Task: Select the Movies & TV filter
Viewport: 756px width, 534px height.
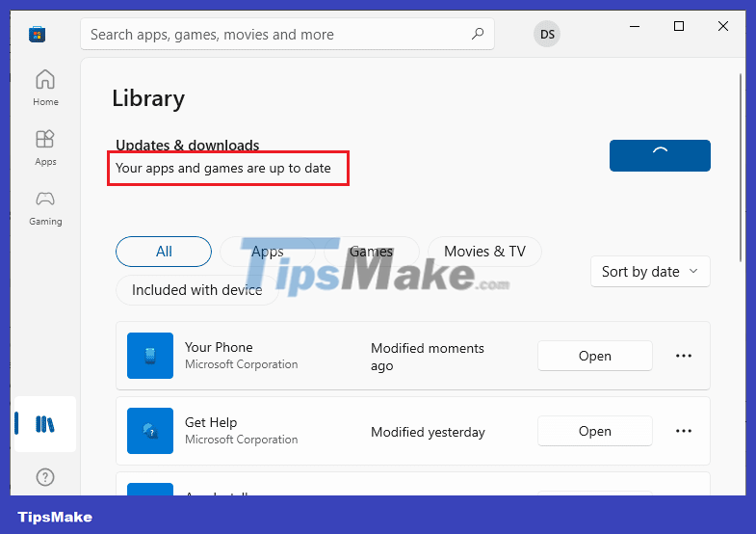Action: point(484,252)
